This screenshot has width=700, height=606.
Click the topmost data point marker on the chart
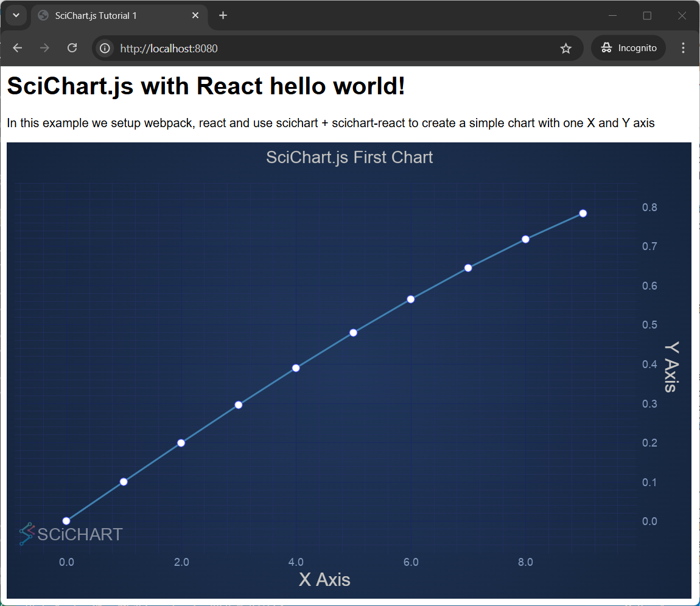583,213
